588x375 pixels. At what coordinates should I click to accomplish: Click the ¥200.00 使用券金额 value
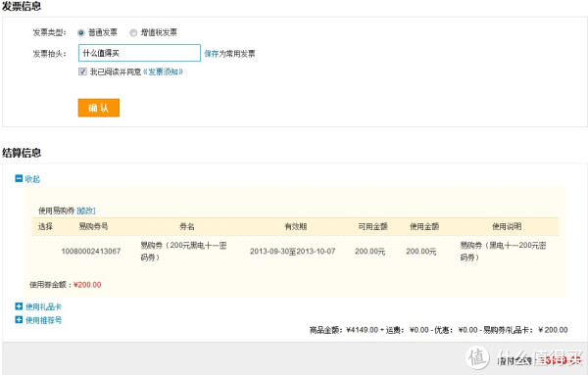[x=87, y=285]
